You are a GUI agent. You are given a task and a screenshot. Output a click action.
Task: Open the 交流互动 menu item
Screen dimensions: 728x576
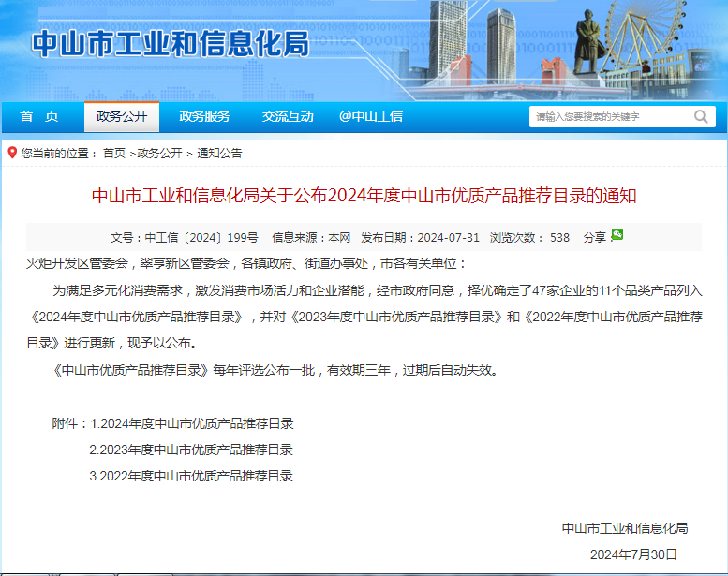(288, 116)
